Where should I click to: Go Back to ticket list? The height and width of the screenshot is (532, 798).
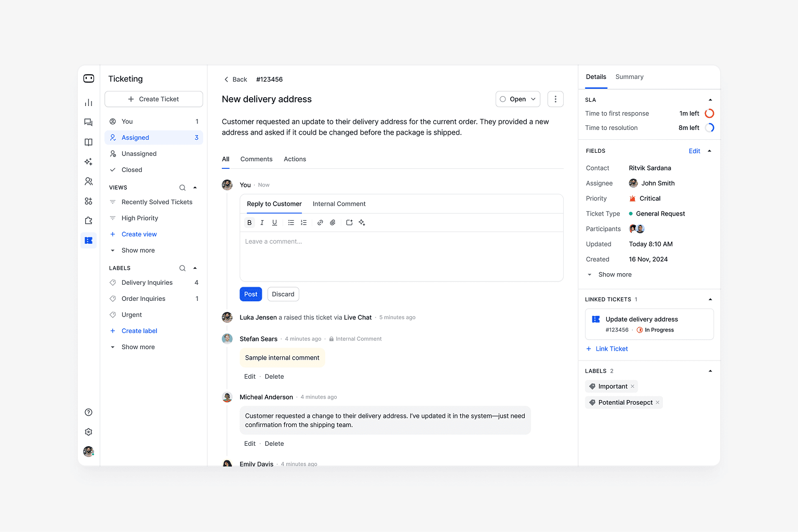pos(235,79)
